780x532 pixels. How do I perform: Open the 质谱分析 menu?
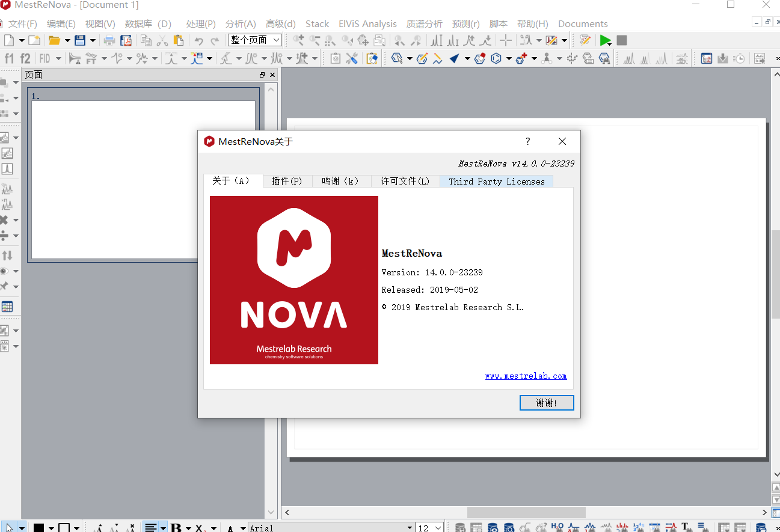[424, 23]
